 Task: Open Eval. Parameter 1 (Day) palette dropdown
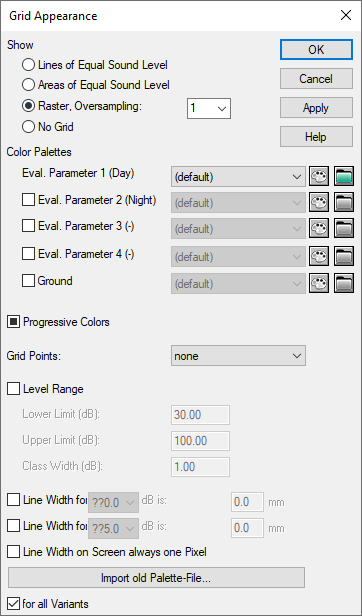coord(238,176)
